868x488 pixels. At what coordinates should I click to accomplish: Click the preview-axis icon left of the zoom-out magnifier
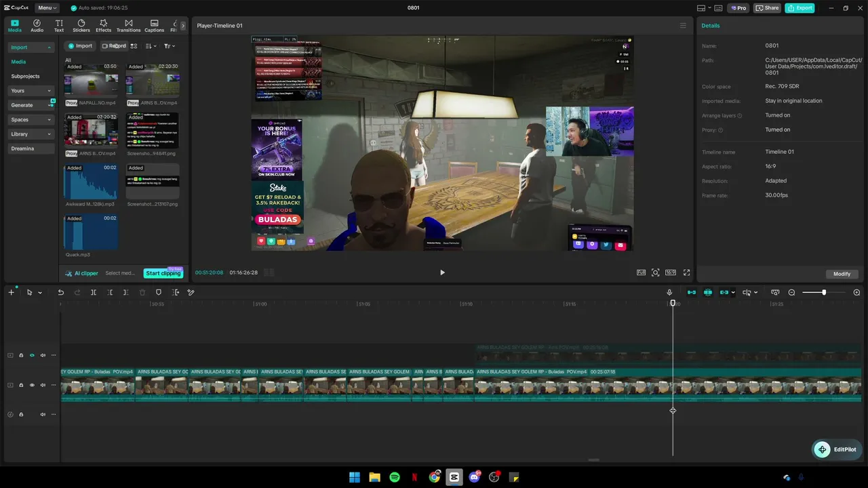[x=775, y=292]
